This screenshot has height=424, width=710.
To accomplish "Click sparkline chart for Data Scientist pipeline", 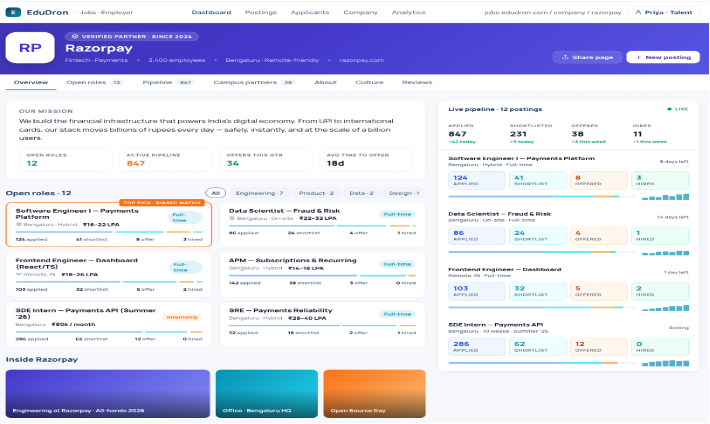I will [666, 253].
